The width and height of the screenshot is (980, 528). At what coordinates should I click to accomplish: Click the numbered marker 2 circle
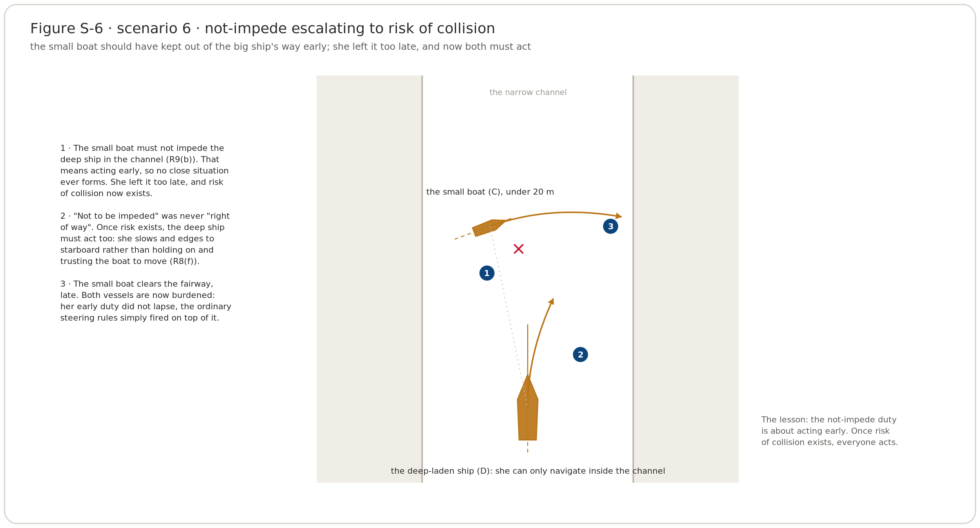(580, 355)
